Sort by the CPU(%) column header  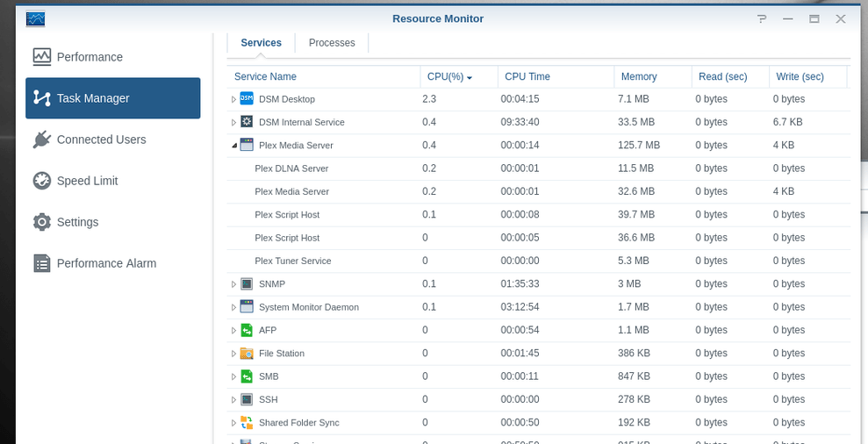click(x=459, y=76)
